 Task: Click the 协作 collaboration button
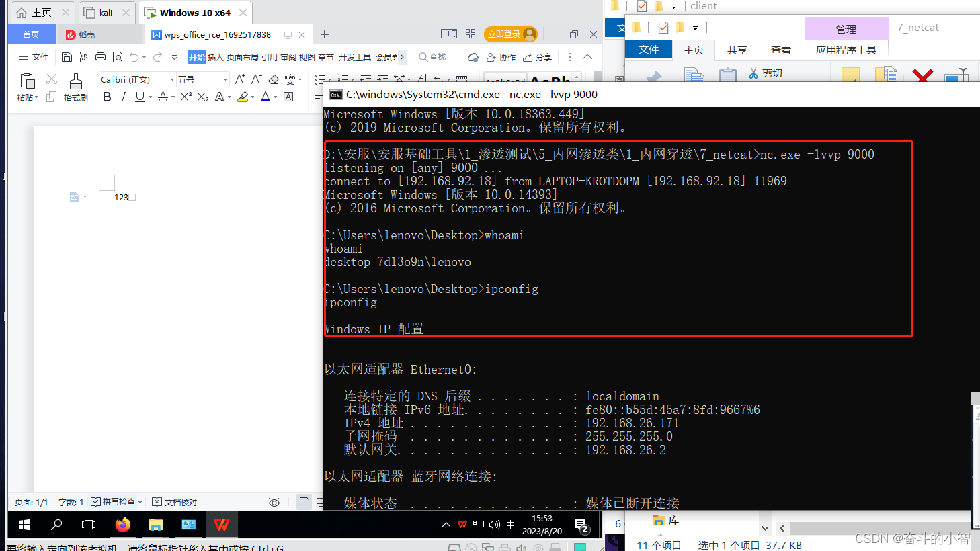(501, 57)
